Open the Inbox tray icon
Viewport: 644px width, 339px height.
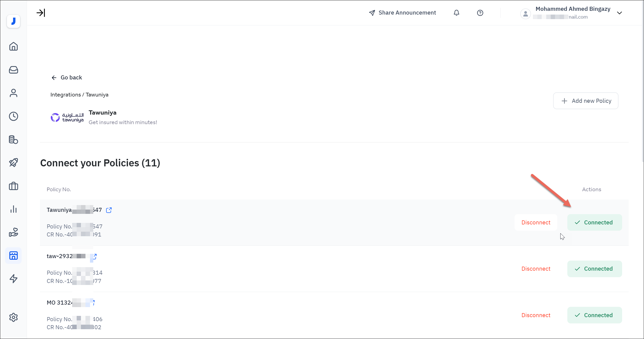[14, 70]
